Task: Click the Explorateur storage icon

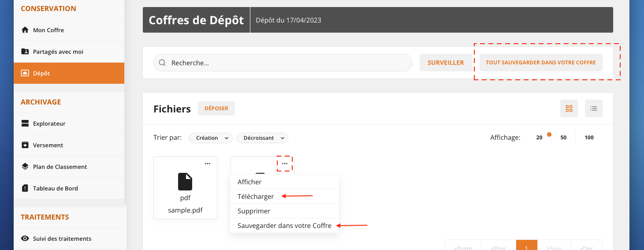Action: tap(25, 123)
